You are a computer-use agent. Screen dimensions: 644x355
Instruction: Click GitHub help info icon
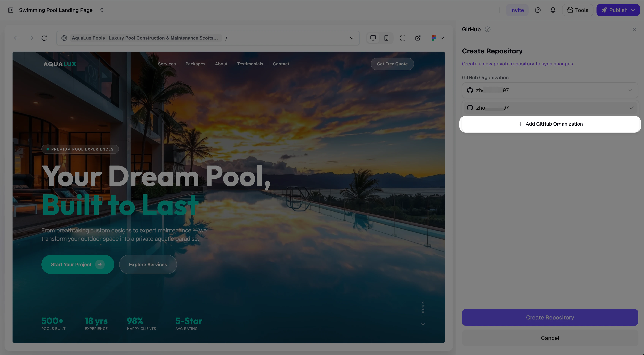(x=487, y=29)
